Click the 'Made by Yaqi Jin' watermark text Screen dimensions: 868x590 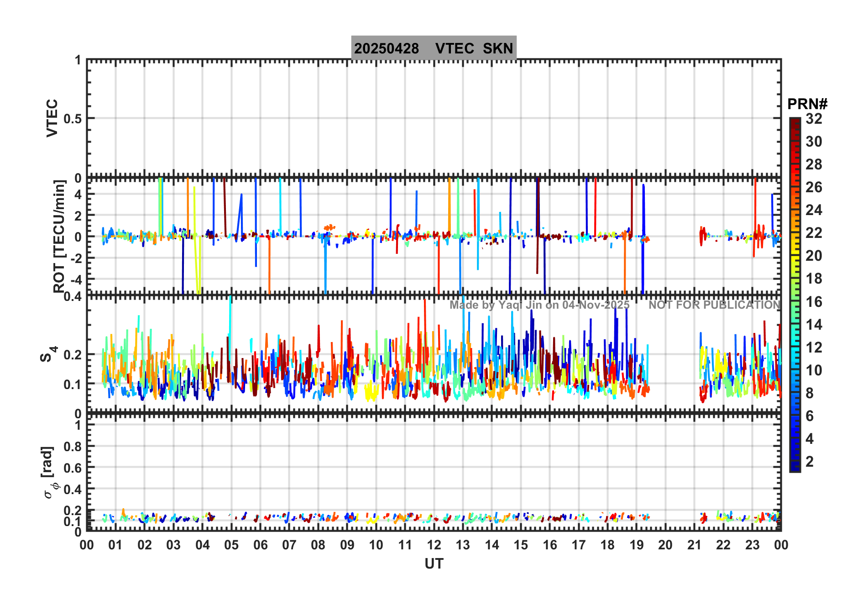[539, 305]
